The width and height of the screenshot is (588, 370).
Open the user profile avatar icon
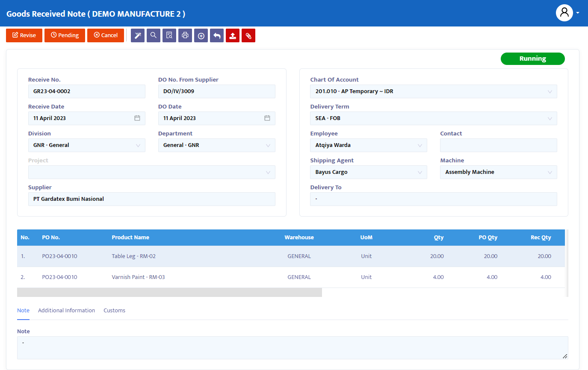coord(564,13)
